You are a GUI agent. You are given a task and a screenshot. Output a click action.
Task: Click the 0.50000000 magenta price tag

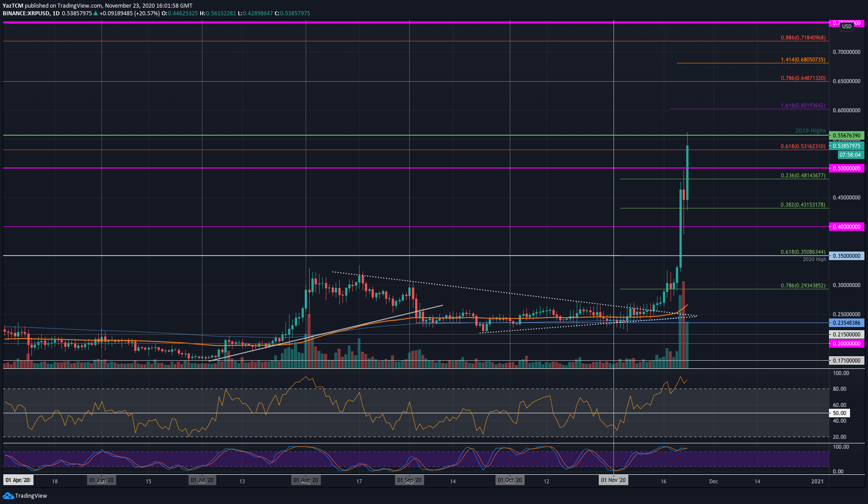click(x=846, y=168)
